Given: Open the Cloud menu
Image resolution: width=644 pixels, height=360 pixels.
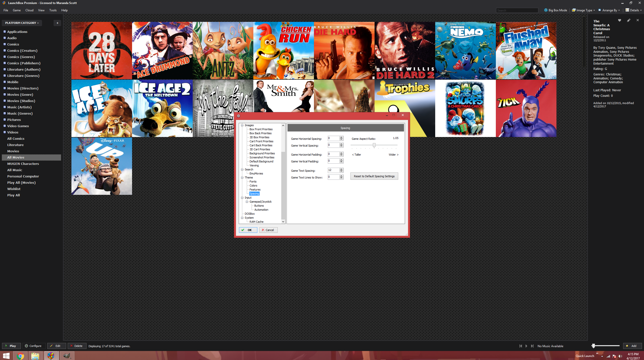Looking at the screenshot, I should click(x=29, y=10).
